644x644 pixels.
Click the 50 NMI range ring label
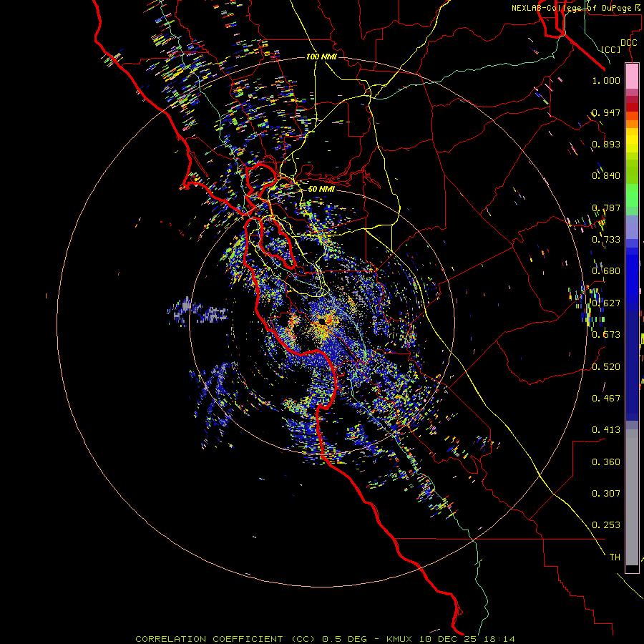tap(321, 189)
